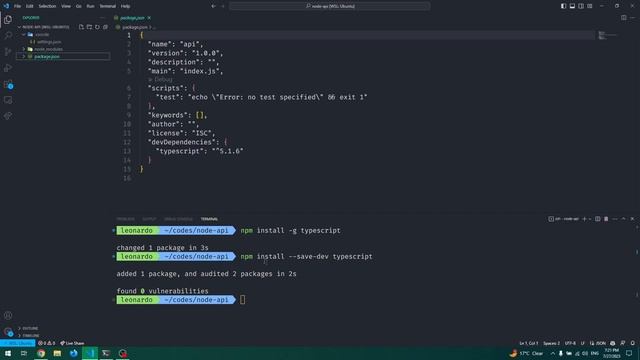640x360 pixels.
Task: Collapse all folders in Explorer
Action: pyautogui.click(x=105, y=27)
